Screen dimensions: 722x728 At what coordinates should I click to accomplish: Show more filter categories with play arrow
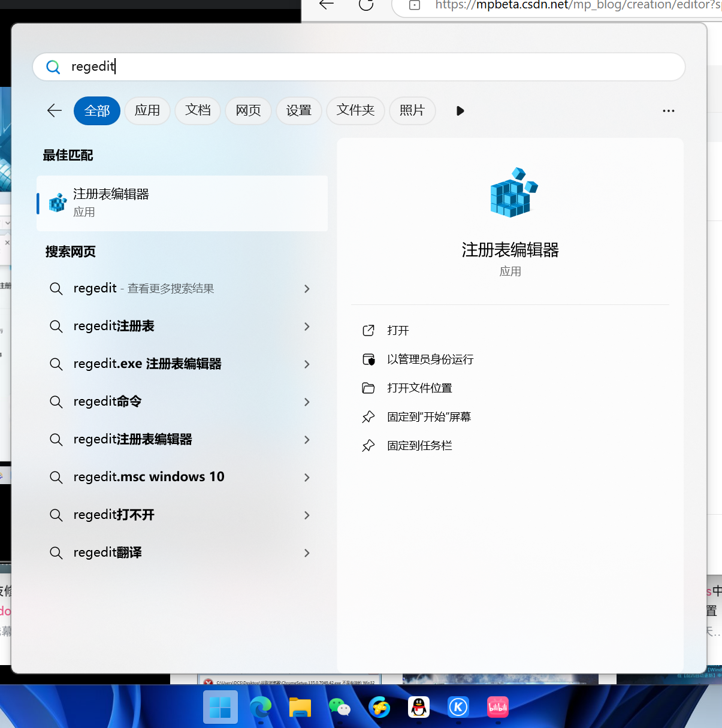point(460,111)
